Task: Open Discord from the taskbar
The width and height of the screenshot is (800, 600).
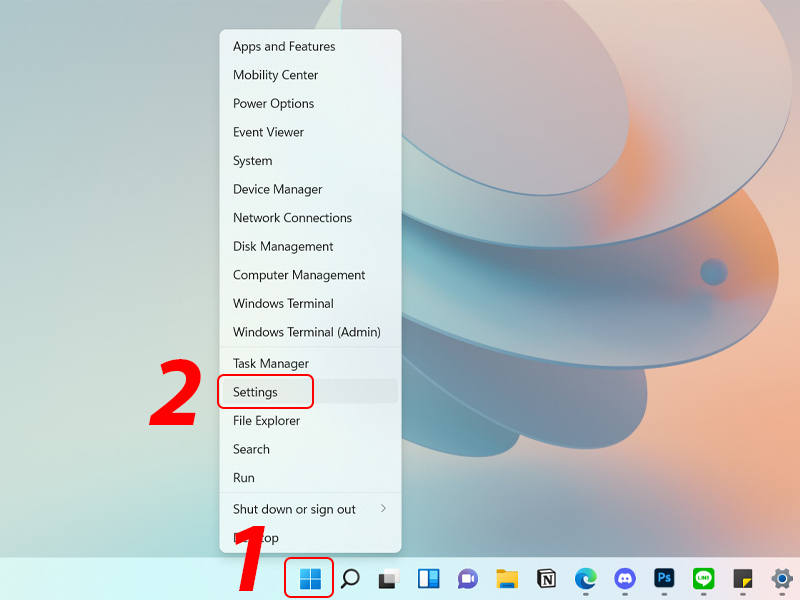Action: point(625,579)
